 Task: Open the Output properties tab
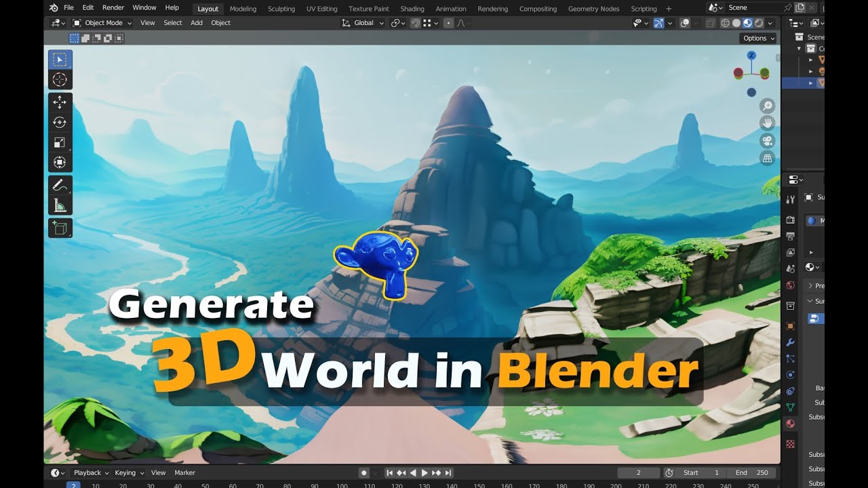790,237
